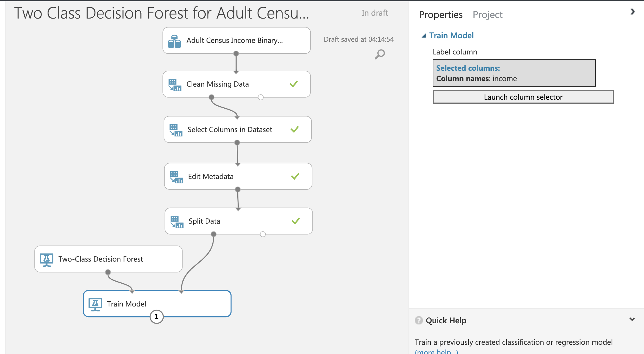Collapse the right properties panel with chevron

(632, 12)
